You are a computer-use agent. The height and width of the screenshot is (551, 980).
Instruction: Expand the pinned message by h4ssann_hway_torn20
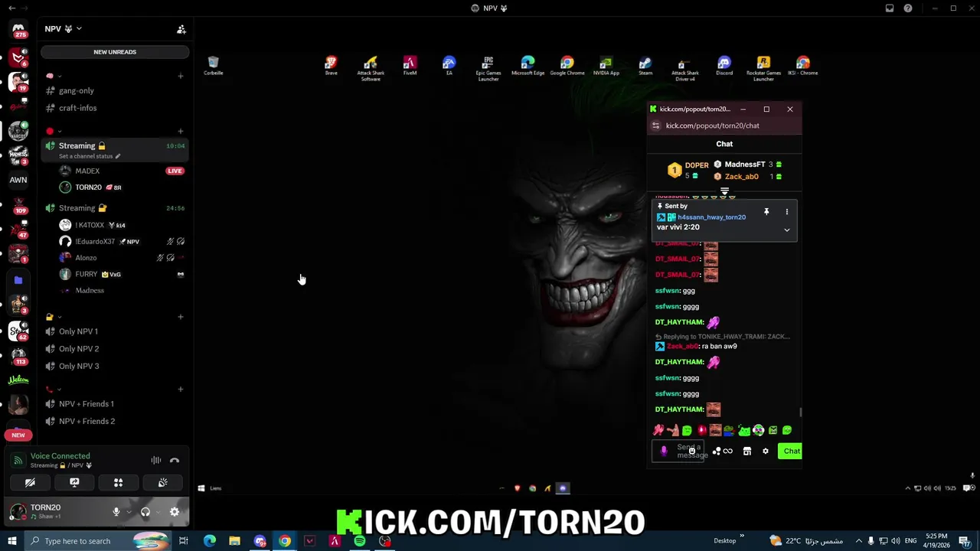[786, 230]
